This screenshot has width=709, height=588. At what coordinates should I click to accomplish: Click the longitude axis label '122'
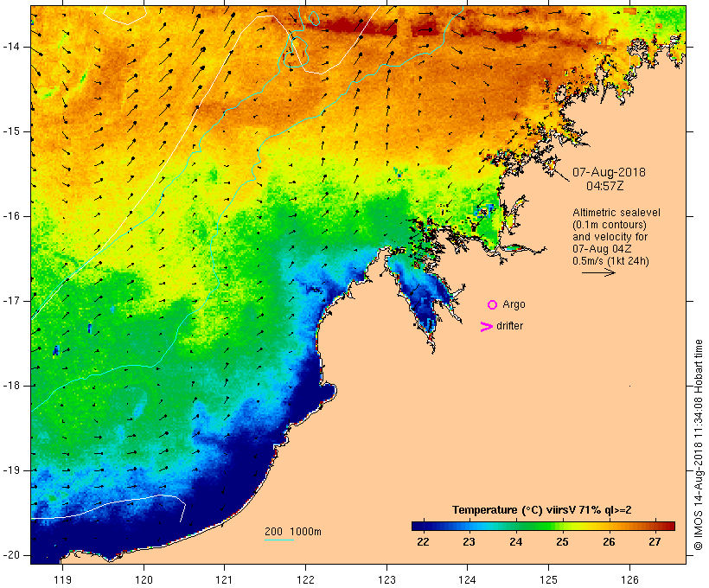coord(305,579)
